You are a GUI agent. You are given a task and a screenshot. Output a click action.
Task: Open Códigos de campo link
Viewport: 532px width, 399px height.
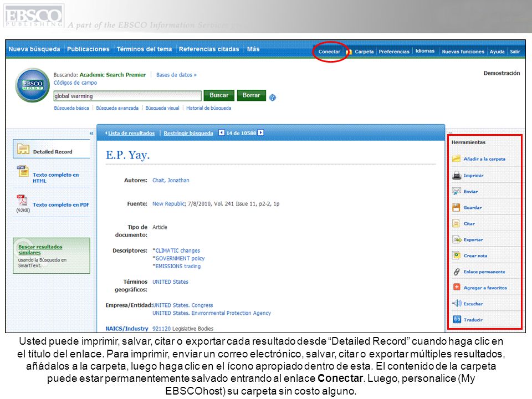click(75, 83)
